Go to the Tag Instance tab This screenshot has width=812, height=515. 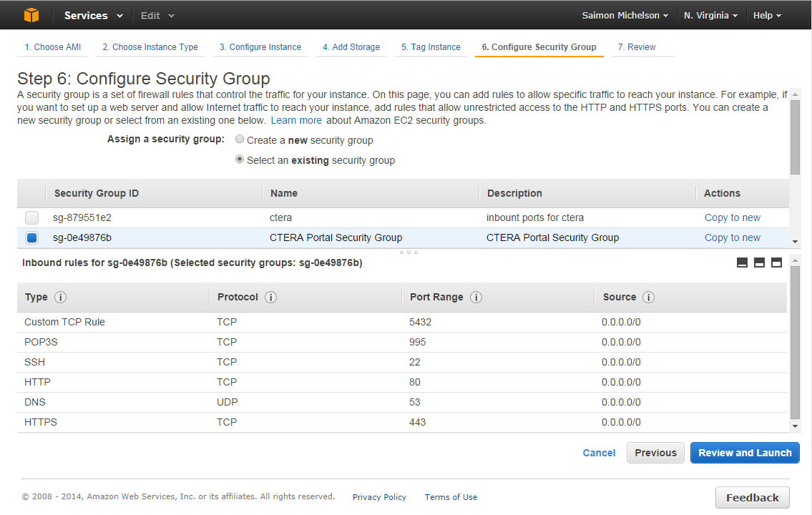pos(431,47)
